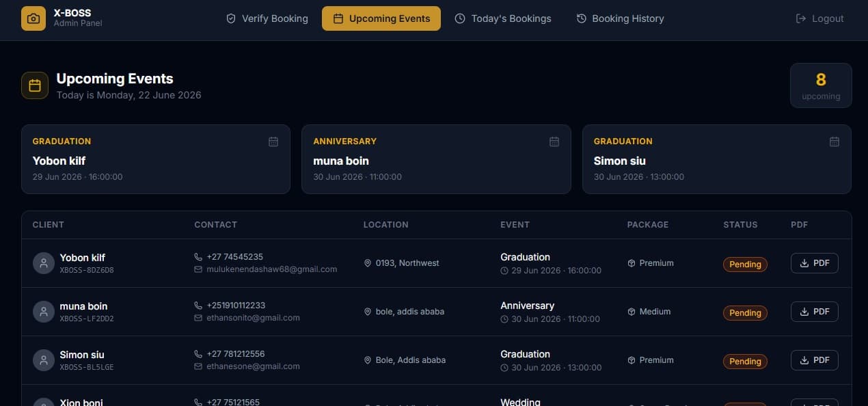868x406 pixels.
Task: Click calendar icon on Simon siu graduation card
Action: tap(835, 141)
